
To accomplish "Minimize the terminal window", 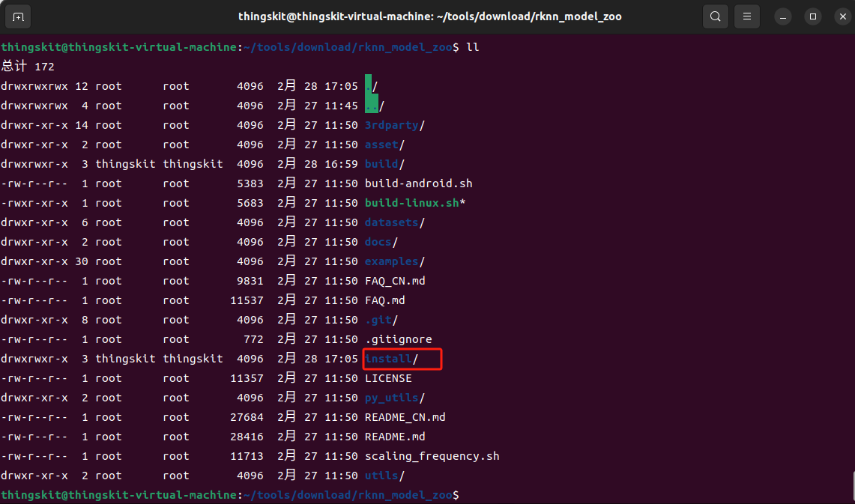I will pos(784,16).
